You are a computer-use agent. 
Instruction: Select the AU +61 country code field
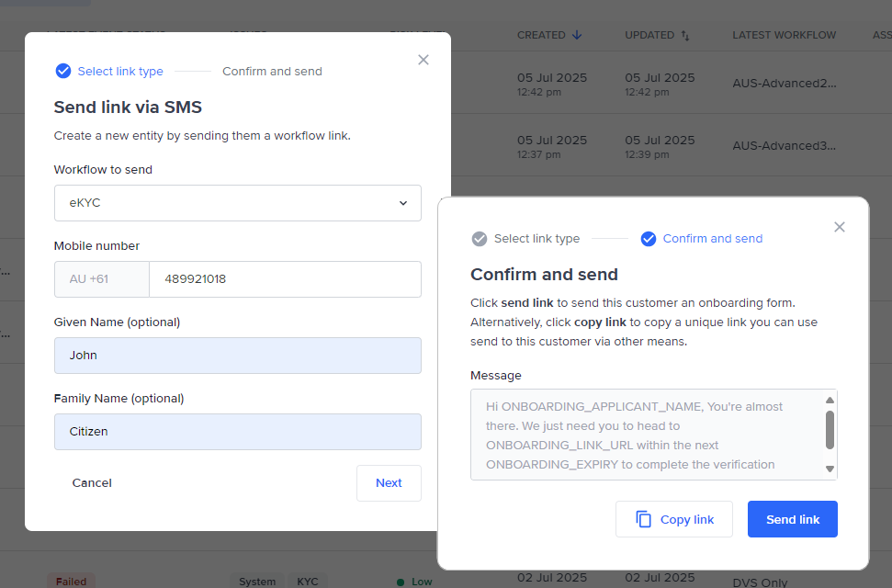click(x=101, y=279)
